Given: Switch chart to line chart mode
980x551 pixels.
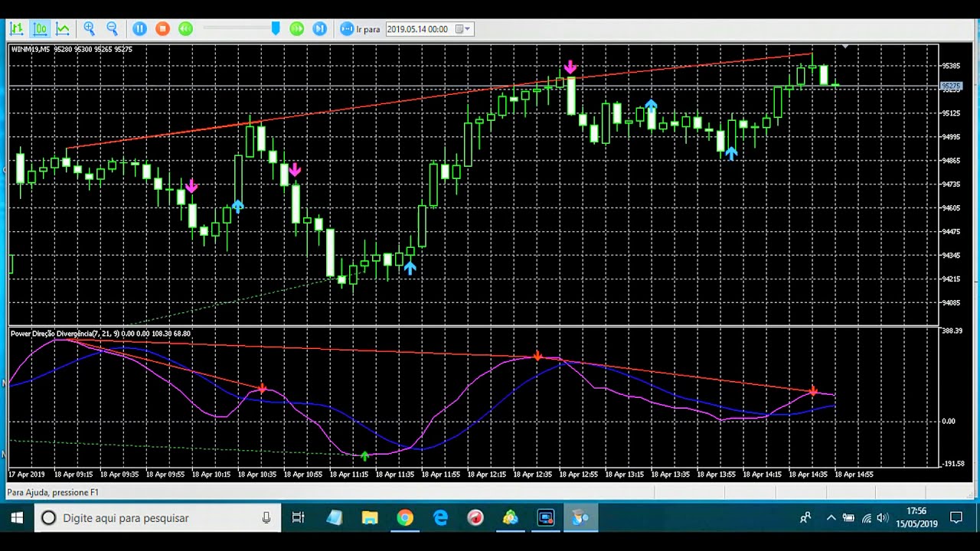Looking at the screenshot, I should coord(63,29).
